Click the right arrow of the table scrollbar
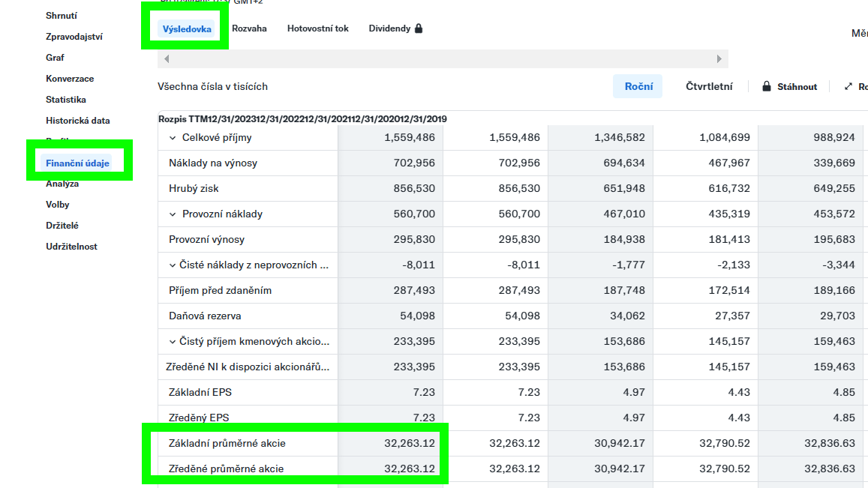Viewport: 868px width, 488px height. click(x=719, y=58)
